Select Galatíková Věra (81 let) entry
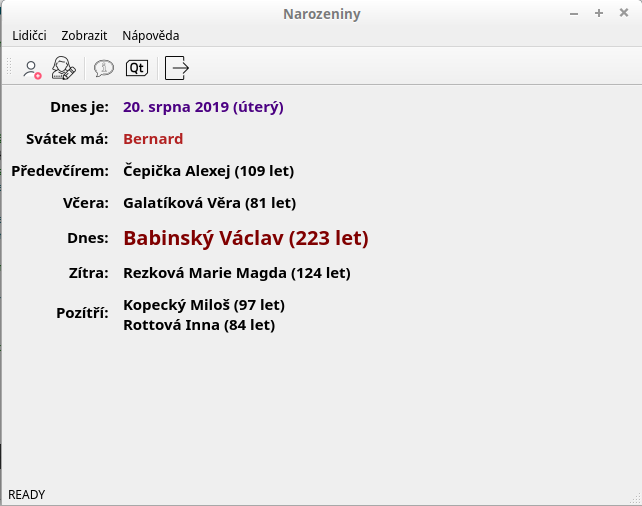642x506 pixels. coord(210,203)
